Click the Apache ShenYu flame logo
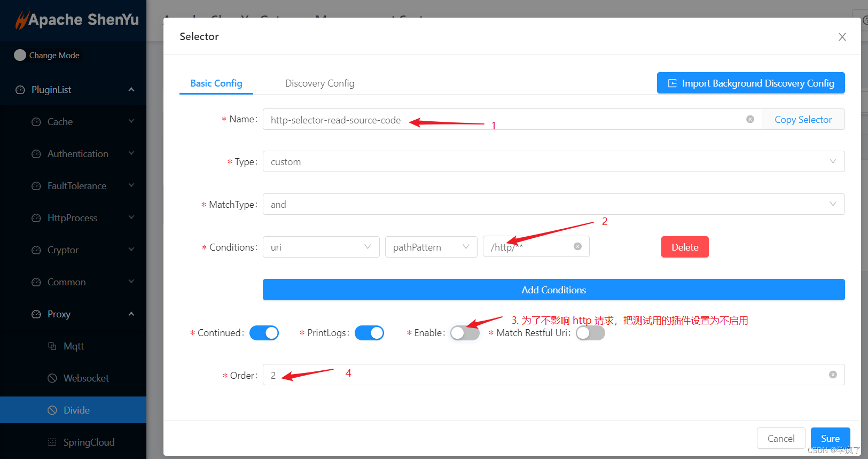868x459 pixels. point(21,20)
